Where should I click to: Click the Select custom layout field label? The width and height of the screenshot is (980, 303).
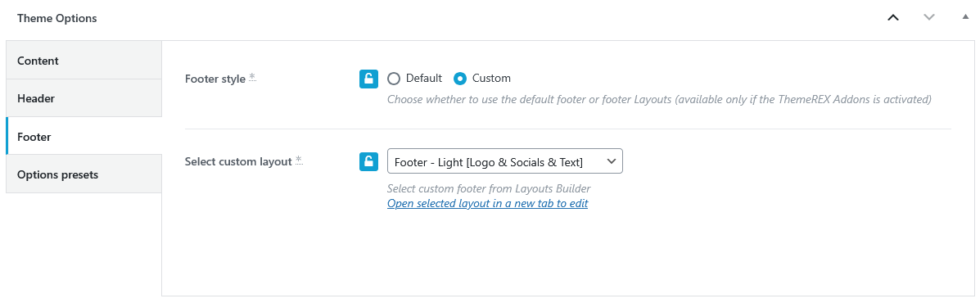(x=238, y=161)
